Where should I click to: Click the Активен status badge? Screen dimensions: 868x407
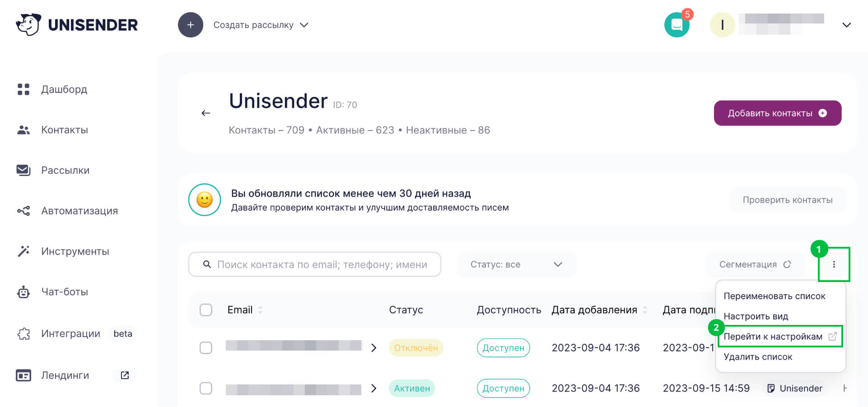click(412, 388)
